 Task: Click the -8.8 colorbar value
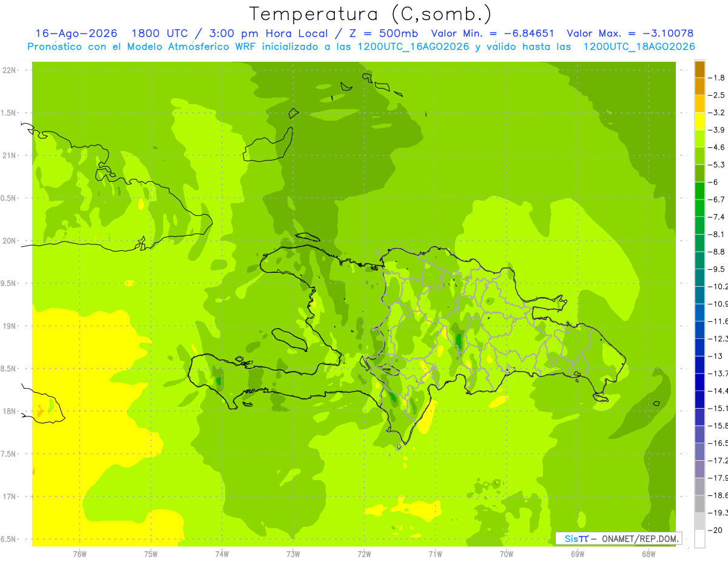pyautogui.click(x=716, y=252)
